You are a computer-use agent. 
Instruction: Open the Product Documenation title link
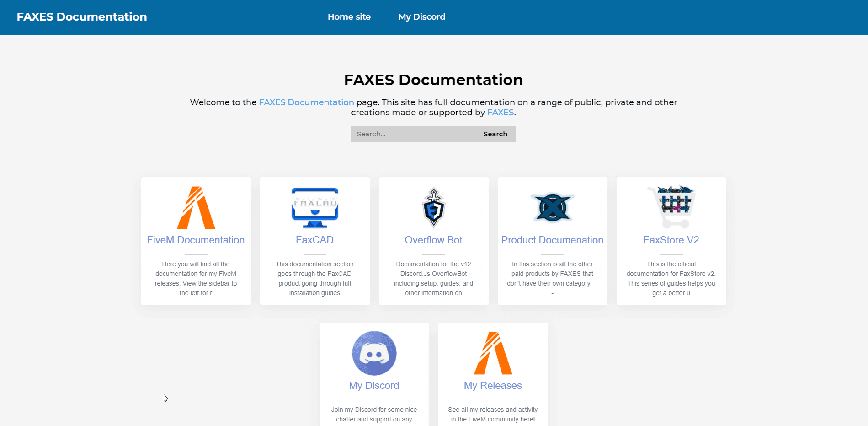click(x=553, y=240)
